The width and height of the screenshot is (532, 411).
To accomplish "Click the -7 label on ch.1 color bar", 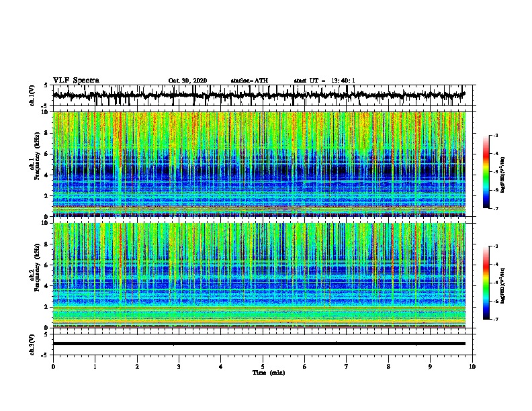I will (x=496, y=209).
